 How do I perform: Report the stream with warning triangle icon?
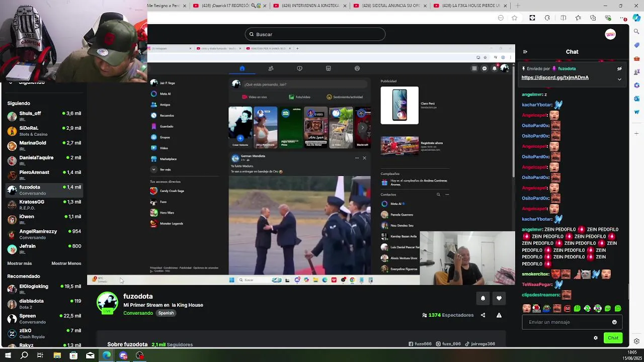tap(499, 315)
